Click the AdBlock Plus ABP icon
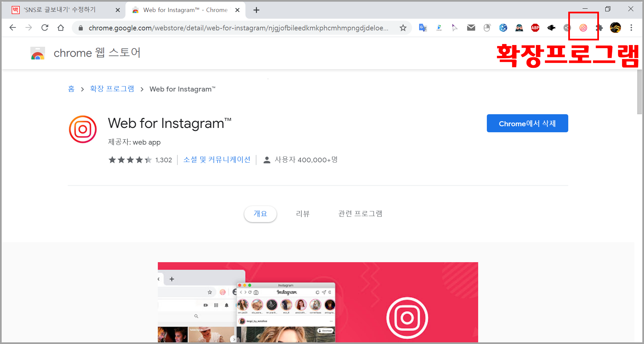Image resolution: width=644 pixels, height=344 pixels. [535, 28]
